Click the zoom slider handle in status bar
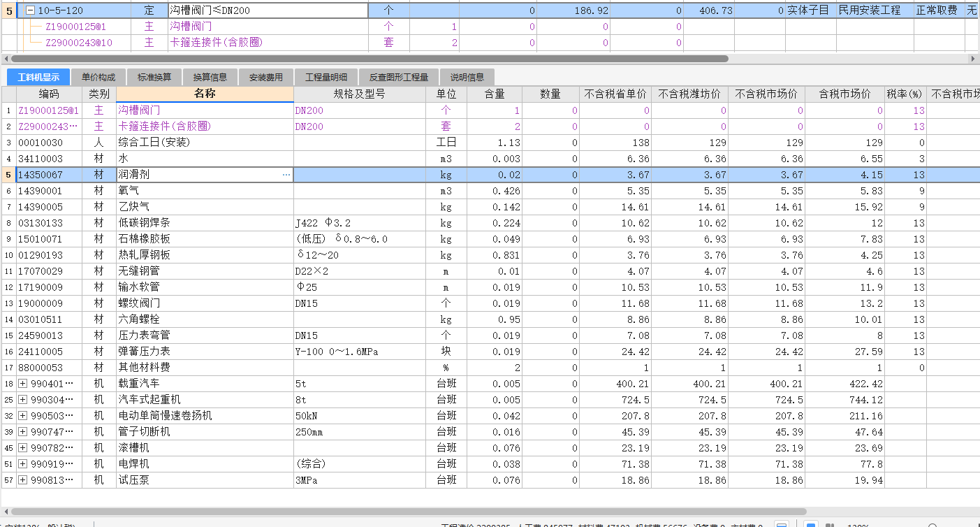Image resolution: width=980 pixels, height=527 pixels. tap(932, 525)
